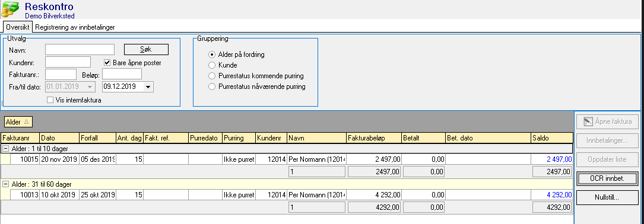Click the Søk button
The height and width of the screenshot is (224, 644).
coord(146,49)
